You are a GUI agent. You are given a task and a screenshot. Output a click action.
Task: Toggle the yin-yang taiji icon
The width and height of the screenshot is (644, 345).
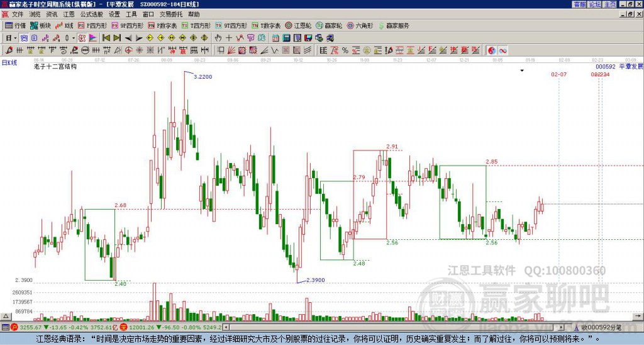[492, 50]
